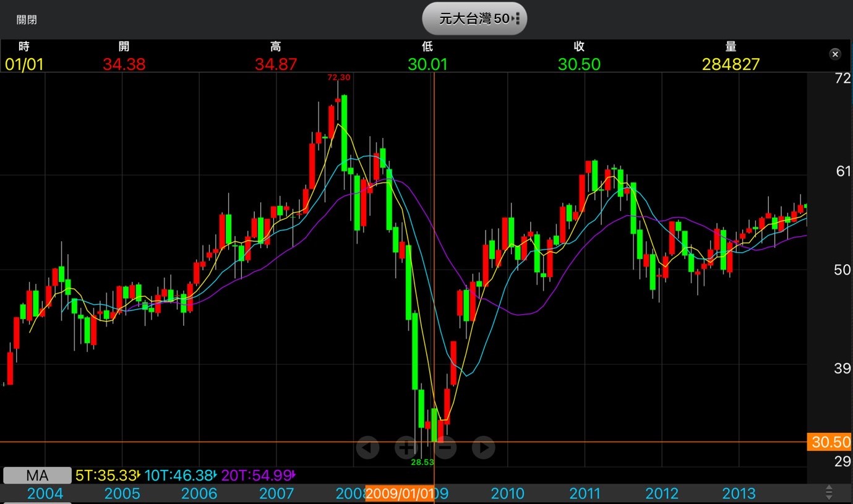The height and width of the screenshot is (504, 853).
Task: Click the 收 close column header
Action: (x=579, y=46)
